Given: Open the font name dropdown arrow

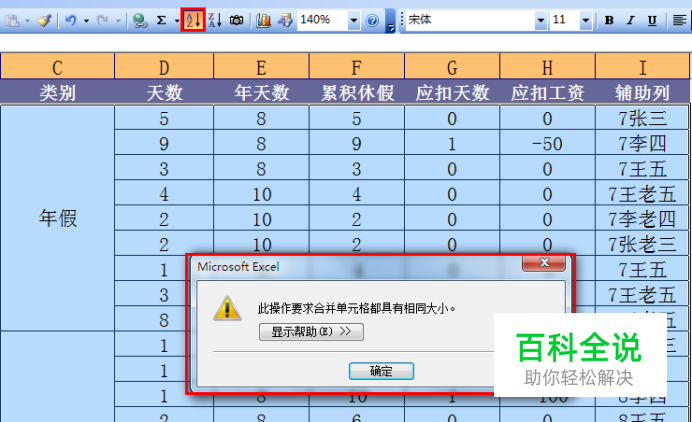Looking at the screenshot, I should click(x=541, y=20).
